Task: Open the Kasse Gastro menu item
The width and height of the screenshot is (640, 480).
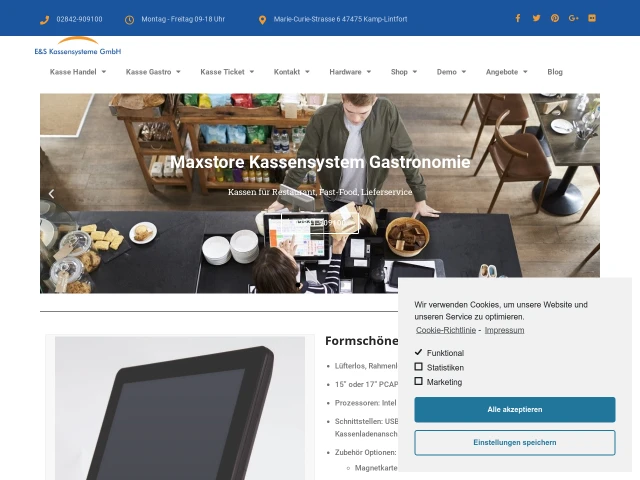Action: [149, 72]
